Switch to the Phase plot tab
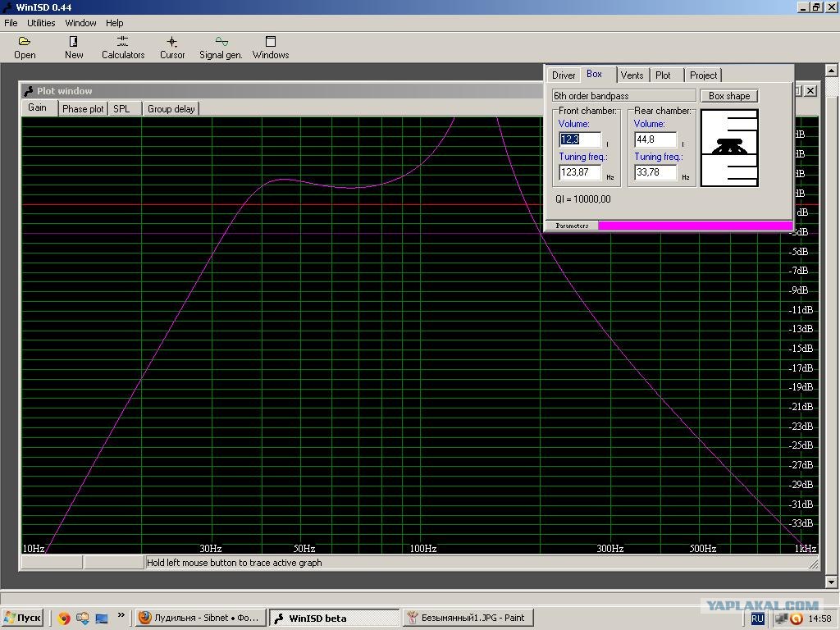 (x=83, y=108)
